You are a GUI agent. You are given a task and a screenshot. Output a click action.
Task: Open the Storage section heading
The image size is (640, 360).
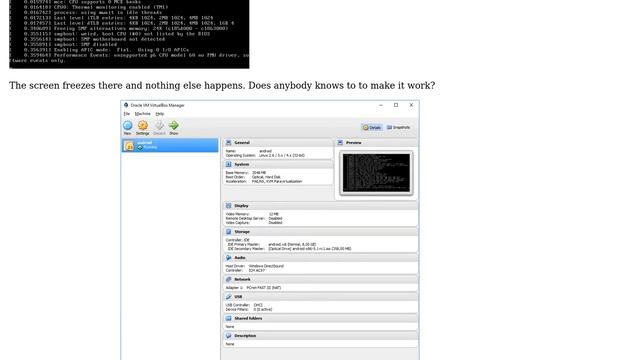pyautogui.click(x=242, y=231)
